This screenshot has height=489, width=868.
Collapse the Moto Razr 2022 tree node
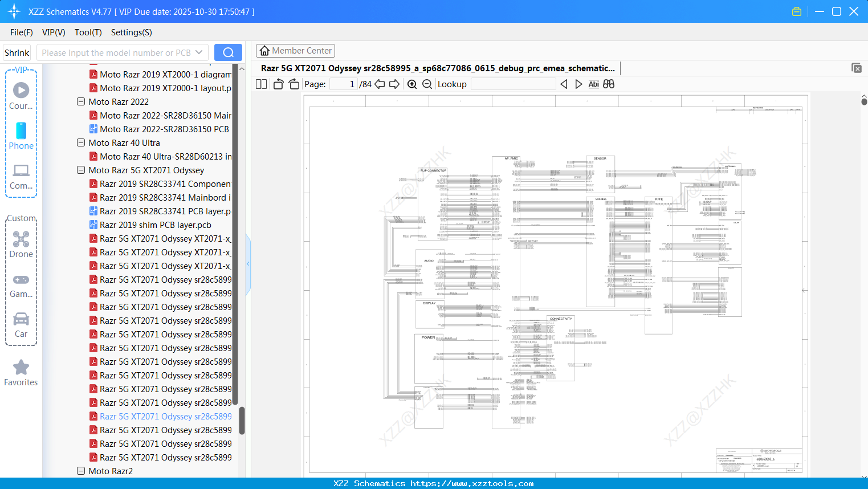pyautogui.click(x=80, y=101)
